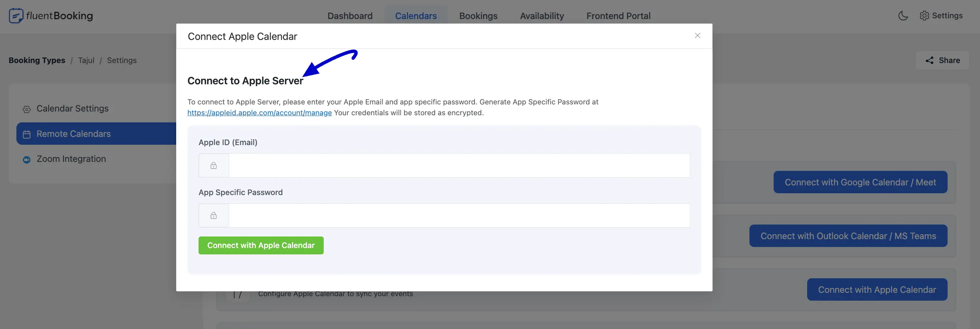Open the Dashboard tab

point(350,16)
